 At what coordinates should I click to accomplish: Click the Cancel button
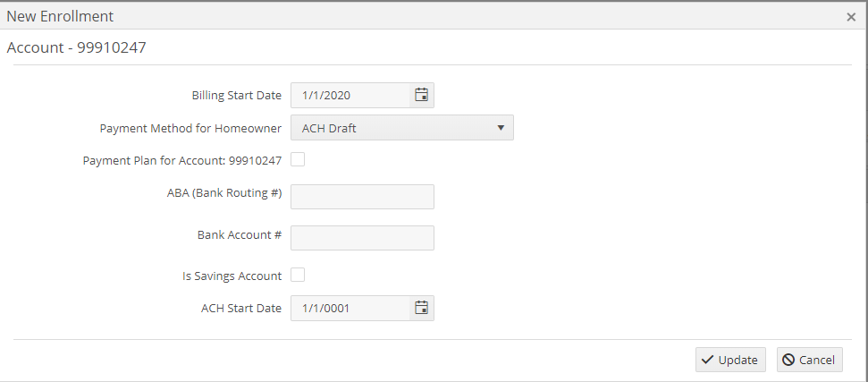tap(810, 360)
